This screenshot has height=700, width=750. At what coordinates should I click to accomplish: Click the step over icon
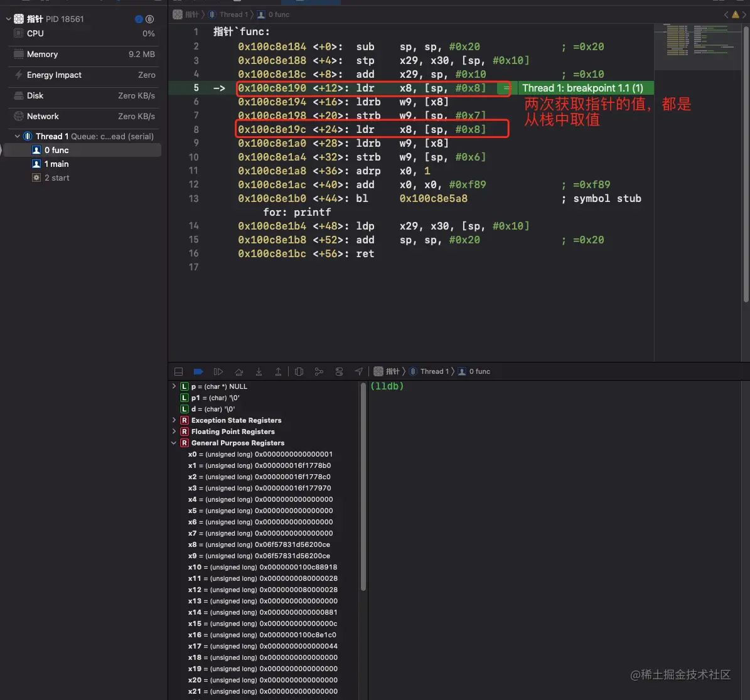point(238,371)
